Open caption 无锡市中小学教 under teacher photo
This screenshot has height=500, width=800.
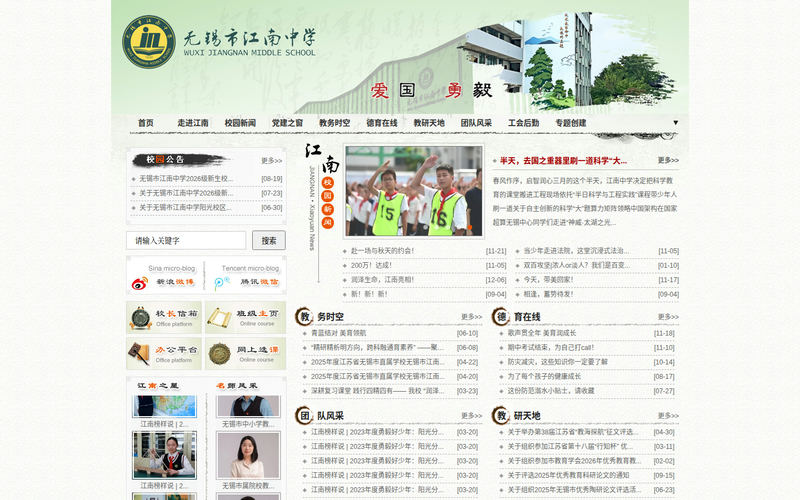(248, 424)
